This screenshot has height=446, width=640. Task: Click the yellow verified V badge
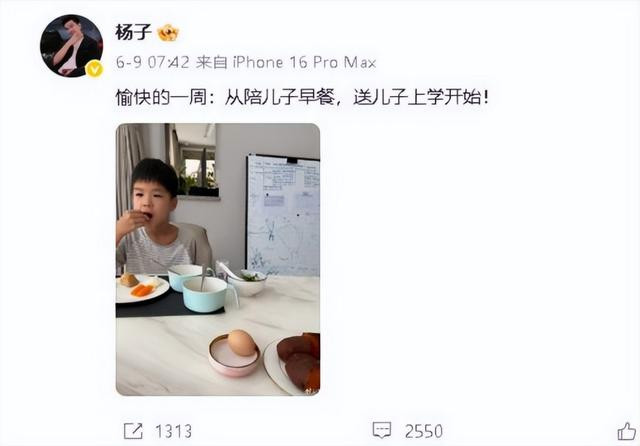[x=94, y=69]
